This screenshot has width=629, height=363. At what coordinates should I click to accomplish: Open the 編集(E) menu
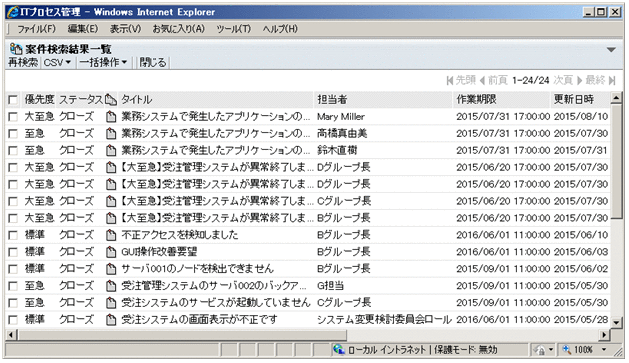coord(83,29)
